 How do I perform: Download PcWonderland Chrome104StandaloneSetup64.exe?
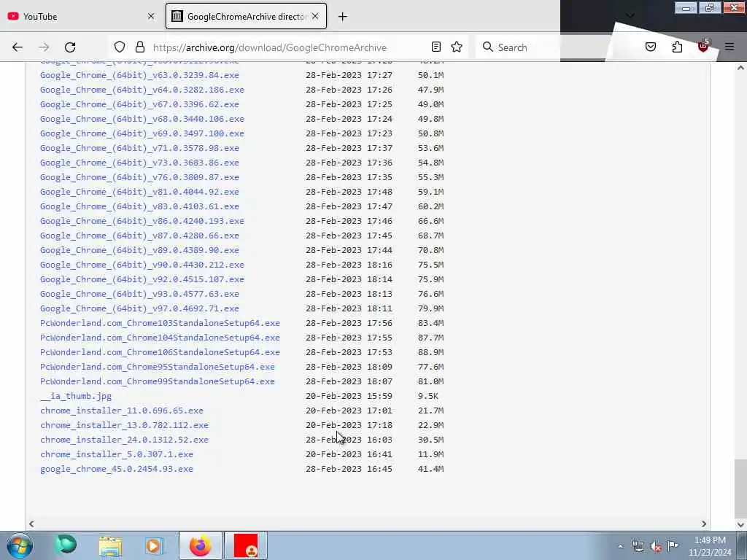pyautogui.click(x=160, y=338)
